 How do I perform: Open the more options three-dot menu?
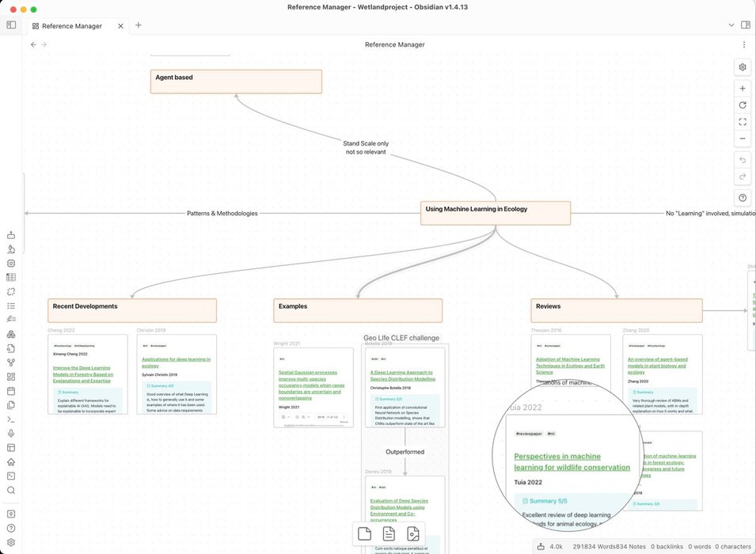743,45
